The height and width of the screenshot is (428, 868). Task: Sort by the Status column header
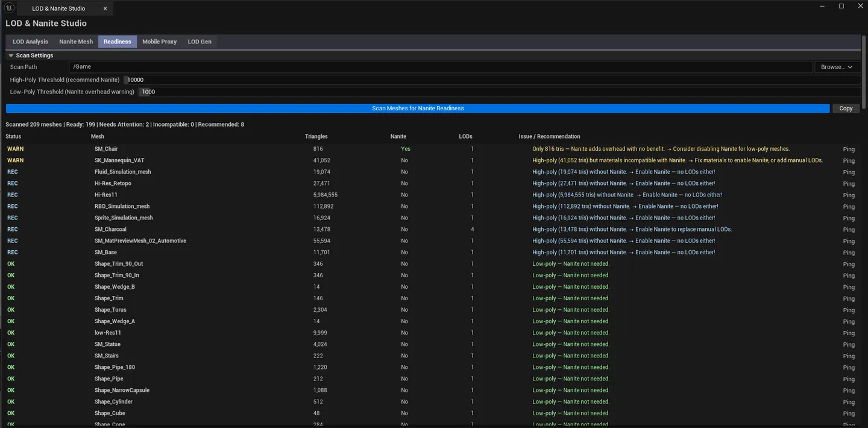click(13, 136)
